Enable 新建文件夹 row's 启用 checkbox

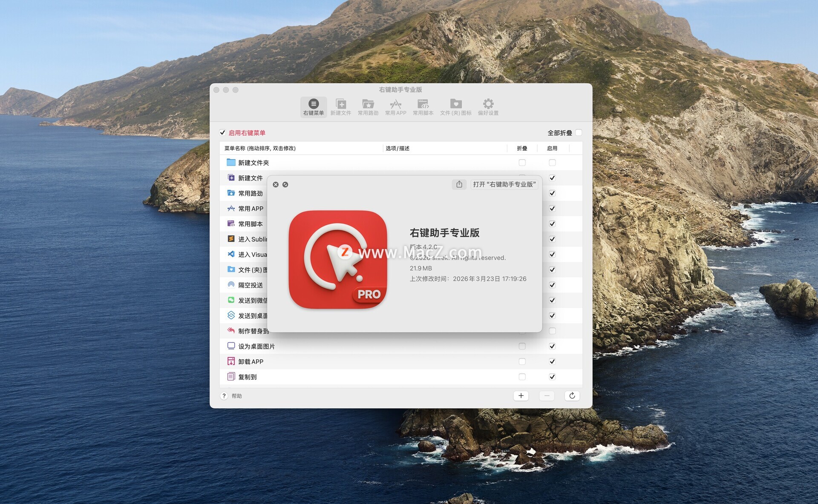tap(552, 163)
